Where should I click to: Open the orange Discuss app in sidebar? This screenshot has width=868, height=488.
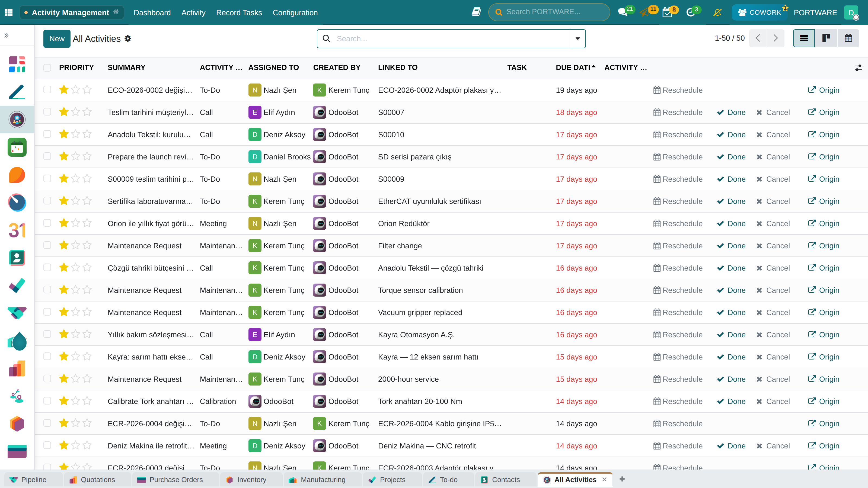[17, 175]
